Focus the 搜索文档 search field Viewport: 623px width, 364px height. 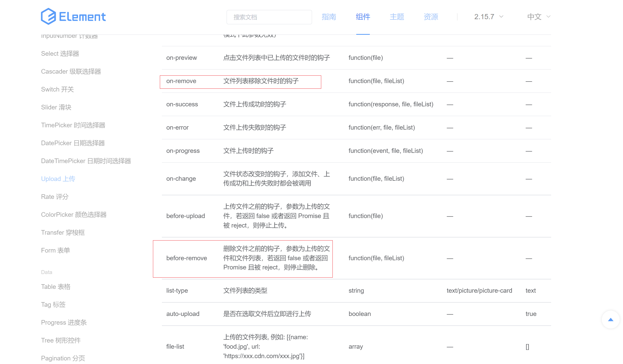[x=269, y=17]
